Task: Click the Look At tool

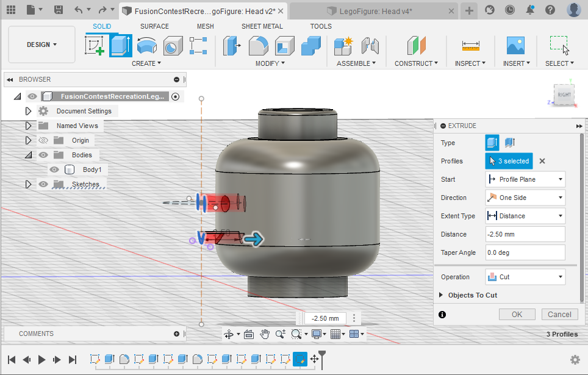Action: (249, 334)
